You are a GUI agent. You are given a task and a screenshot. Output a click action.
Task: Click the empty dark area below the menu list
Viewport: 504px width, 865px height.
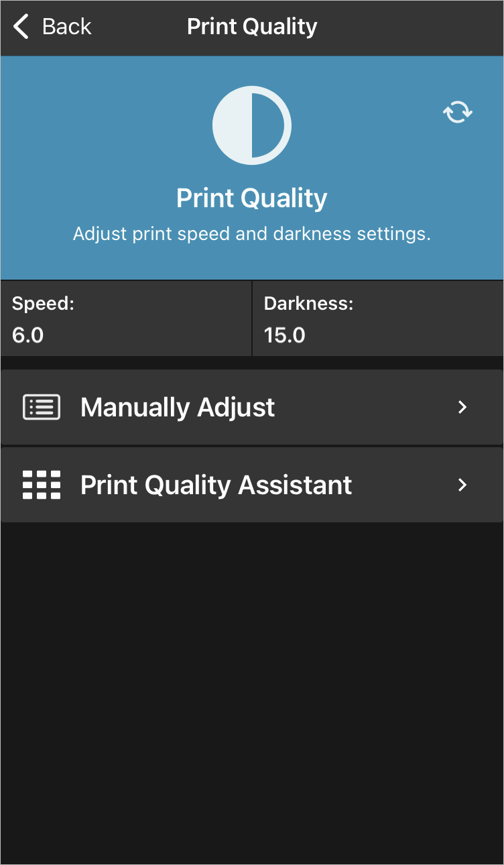pos(252,691)
